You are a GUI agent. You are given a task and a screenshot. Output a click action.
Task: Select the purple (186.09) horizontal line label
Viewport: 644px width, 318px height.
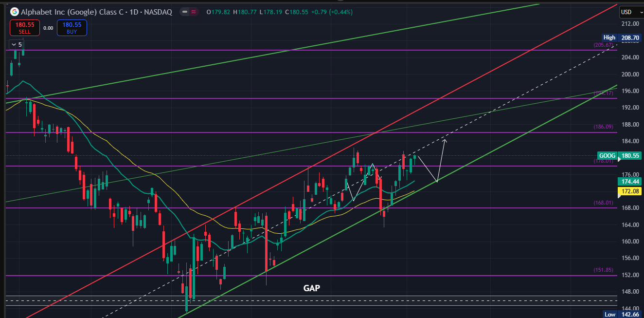click(x=603, y=127)
